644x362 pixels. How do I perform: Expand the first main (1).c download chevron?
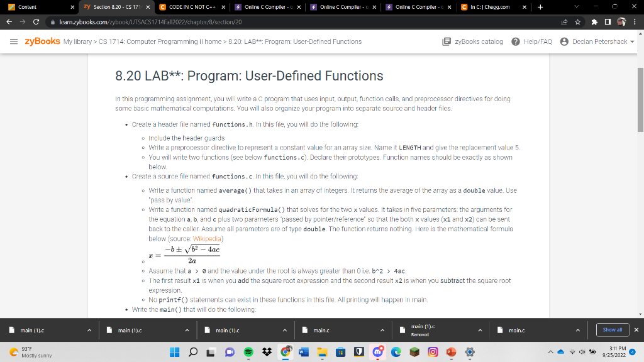tap(89, 329)
